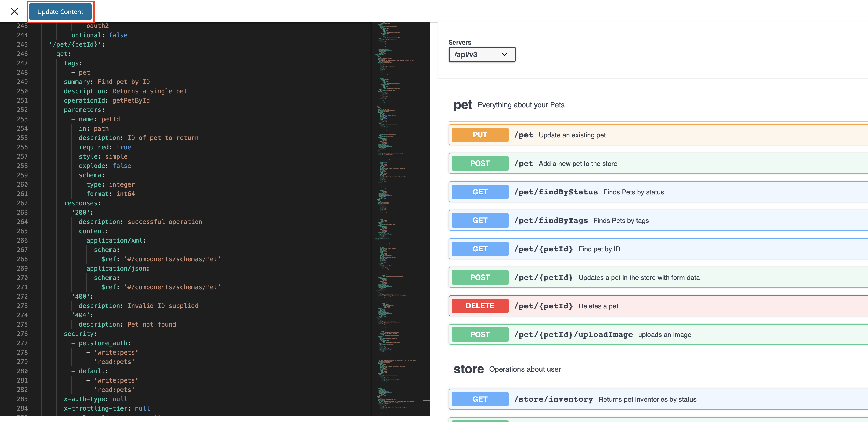Collapse the store operations section
Image resolution: width=868 pixels, height=423 pixels.
469,369
